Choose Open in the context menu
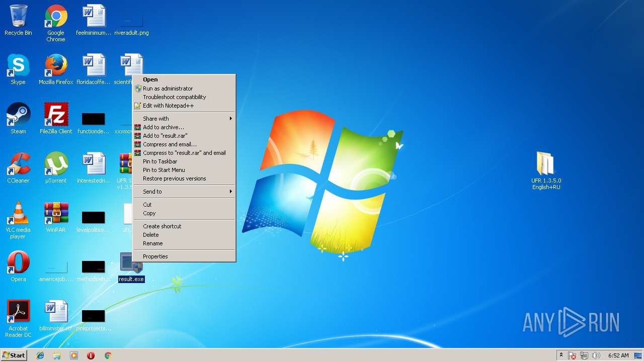 click(x=184, y=79)
